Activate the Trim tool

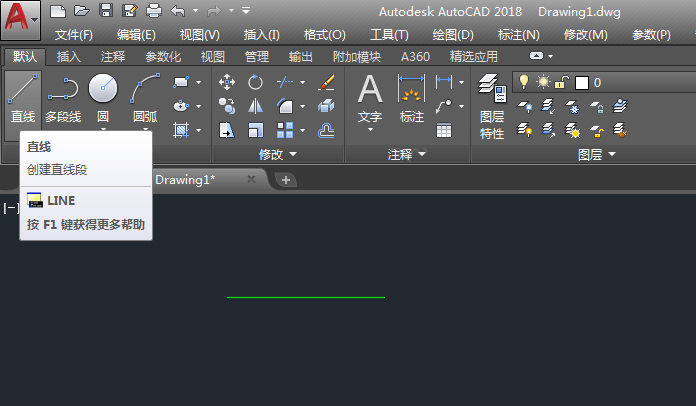point(285,82)
